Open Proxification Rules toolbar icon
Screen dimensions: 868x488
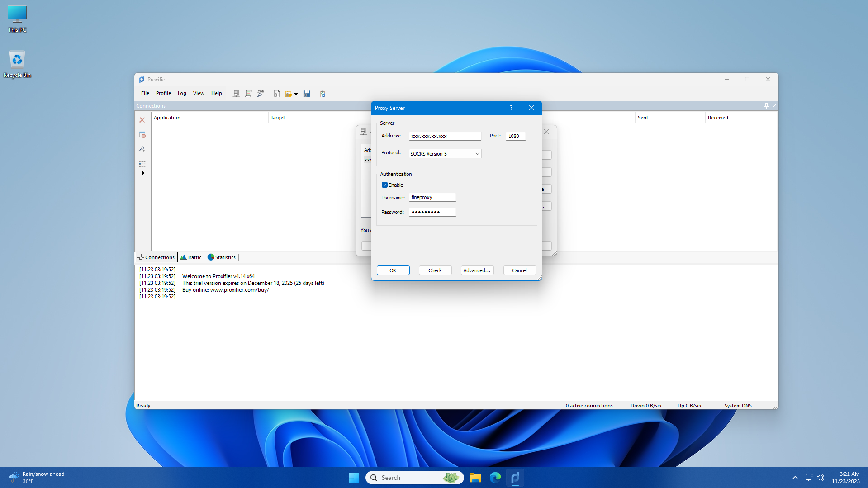(248, 94)
